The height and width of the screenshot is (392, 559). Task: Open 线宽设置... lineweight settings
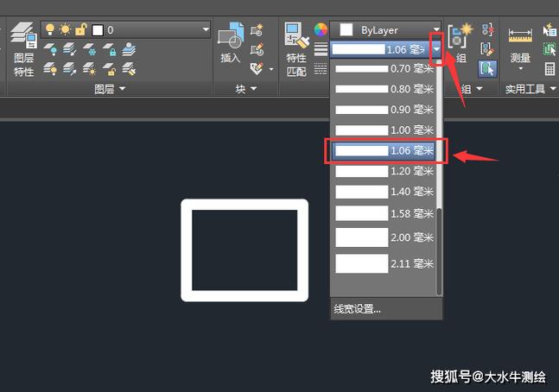(357, 309)
